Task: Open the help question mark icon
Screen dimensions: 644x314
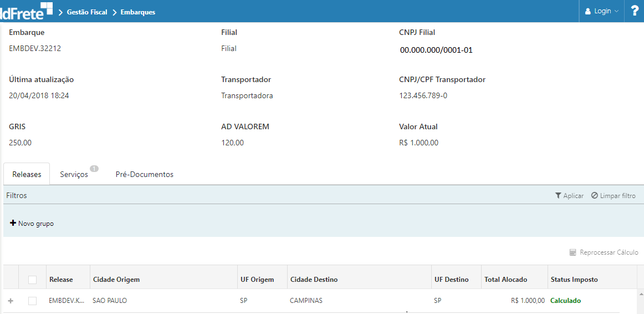Action: click(635, 11)
